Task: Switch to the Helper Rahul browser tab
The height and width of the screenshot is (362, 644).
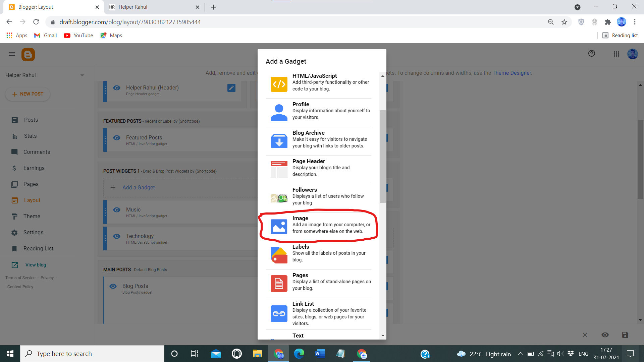Action: point(154,7)
